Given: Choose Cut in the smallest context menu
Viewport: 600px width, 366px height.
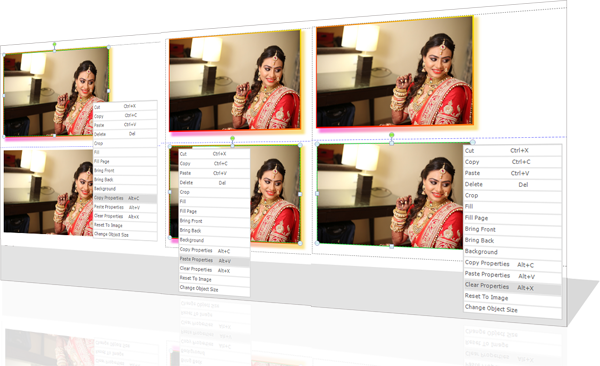Looking at the screenshot, I should [125, 106].
